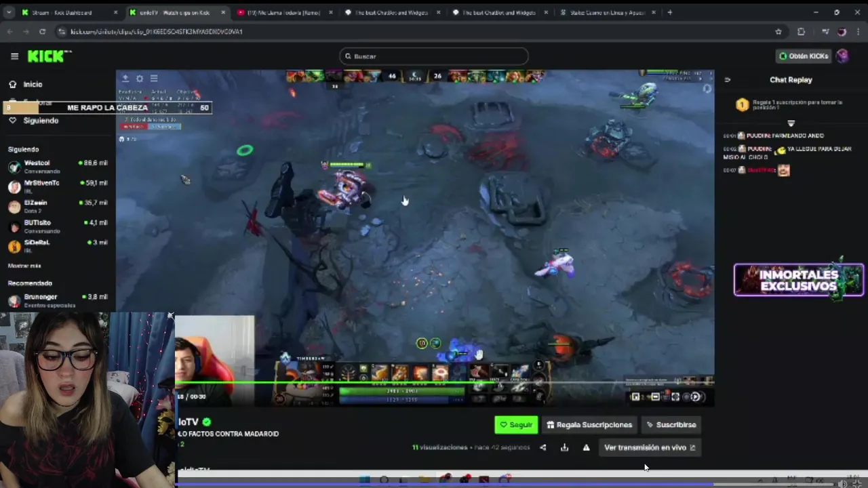Open the Kick hamburger menu
Viewport: 868px width, 488px height.
pos(14,56)
